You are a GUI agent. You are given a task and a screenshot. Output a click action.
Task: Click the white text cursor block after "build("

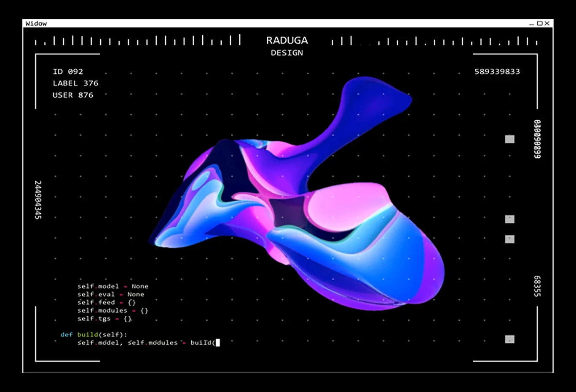[x=218, y=343]
